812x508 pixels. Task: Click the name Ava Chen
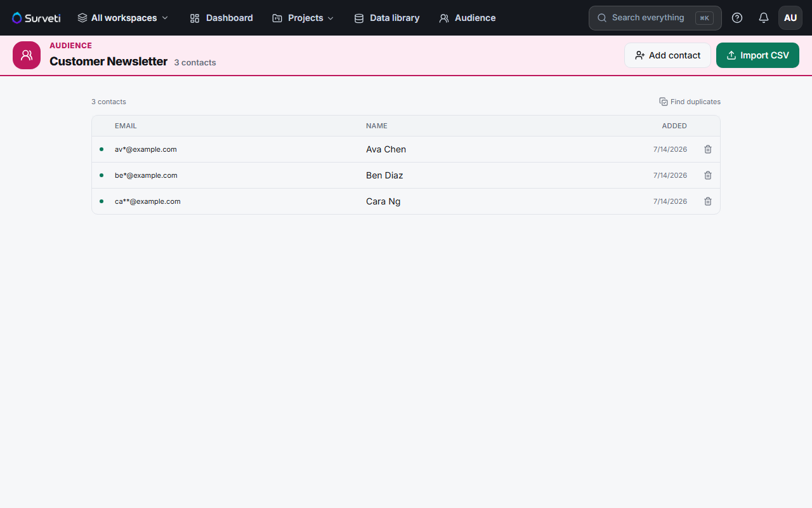(386, 149)
